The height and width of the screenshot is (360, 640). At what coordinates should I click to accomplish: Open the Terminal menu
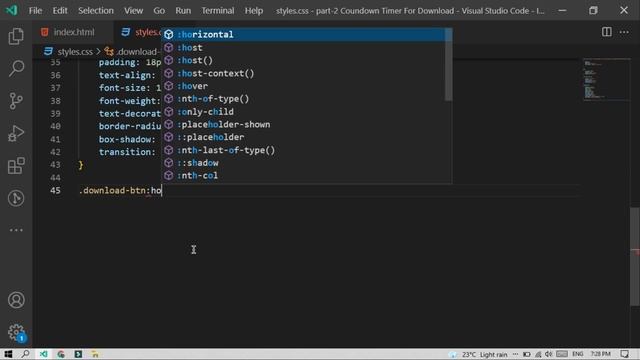[x=218, y=11]
